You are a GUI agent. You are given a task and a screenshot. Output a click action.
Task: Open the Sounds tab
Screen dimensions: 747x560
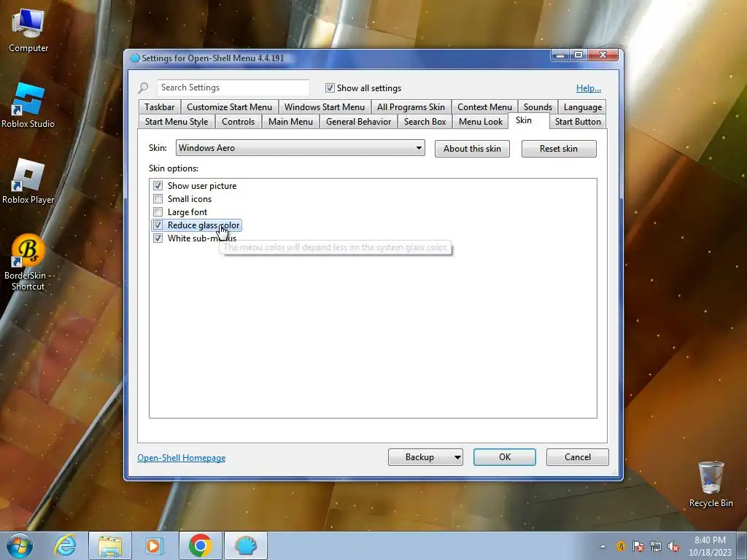(538, 107)
